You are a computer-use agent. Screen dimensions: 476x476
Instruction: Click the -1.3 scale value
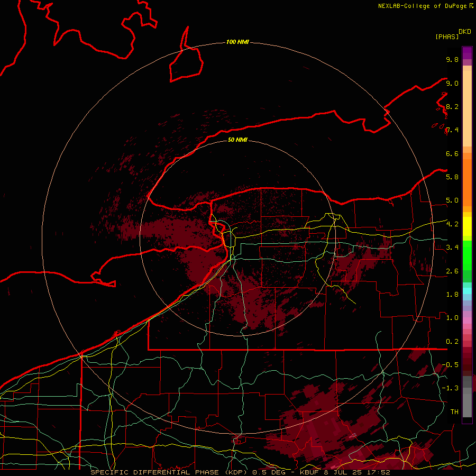click(x=450, y=388)
